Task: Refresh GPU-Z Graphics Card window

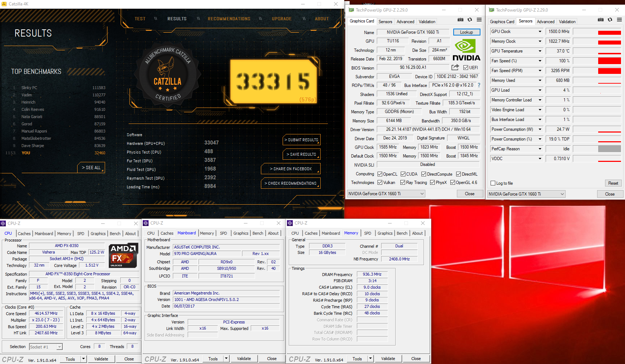Action: click(x=470, y=20)
